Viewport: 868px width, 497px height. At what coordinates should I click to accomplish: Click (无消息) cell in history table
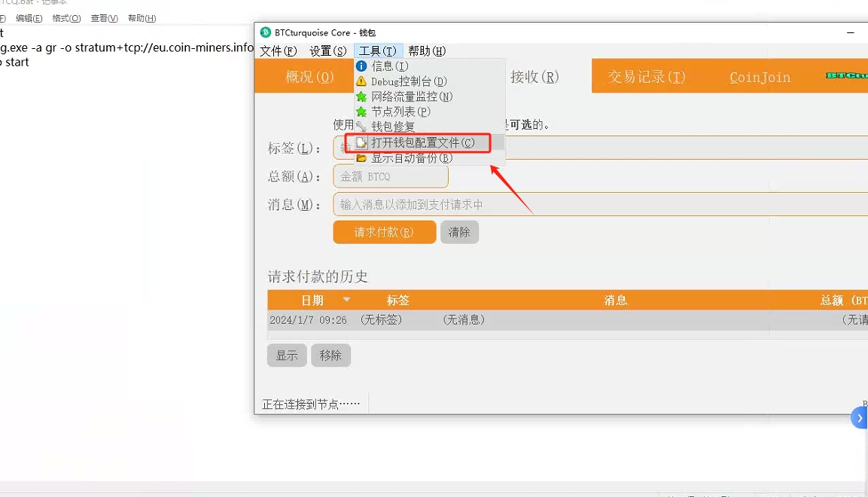[x=464, y=320]
